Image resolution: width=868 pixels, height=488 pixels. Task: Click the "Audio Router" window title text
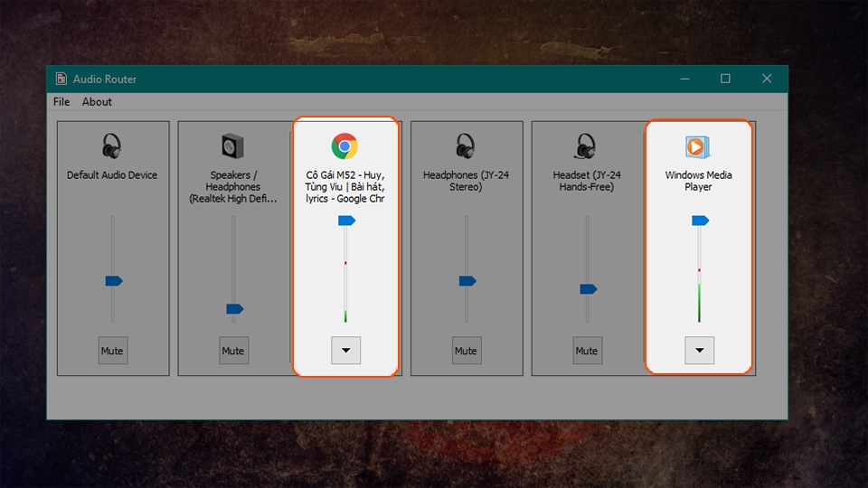[105, 80]
